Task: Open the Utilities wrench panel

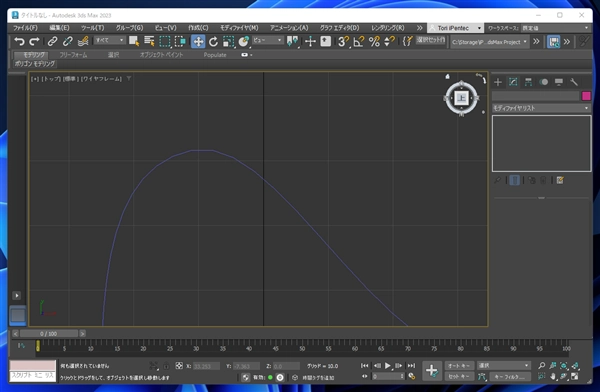Action: [x=573, y=82]
